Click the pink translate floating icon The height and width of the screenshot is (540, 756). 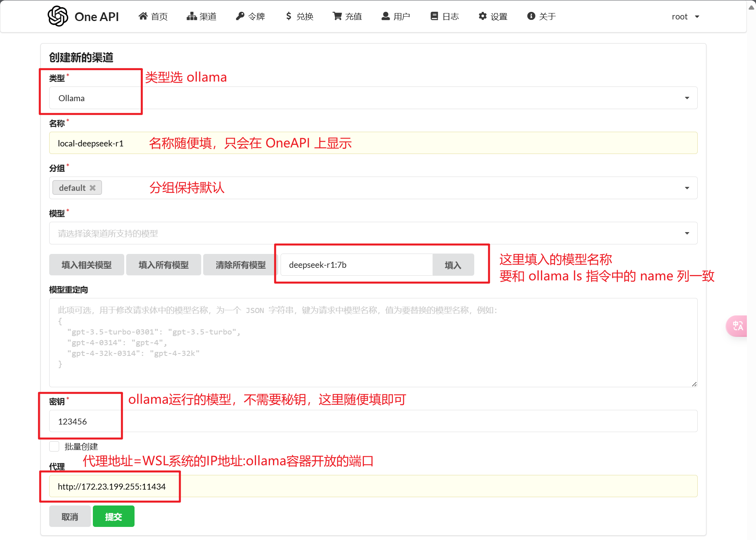737,326
